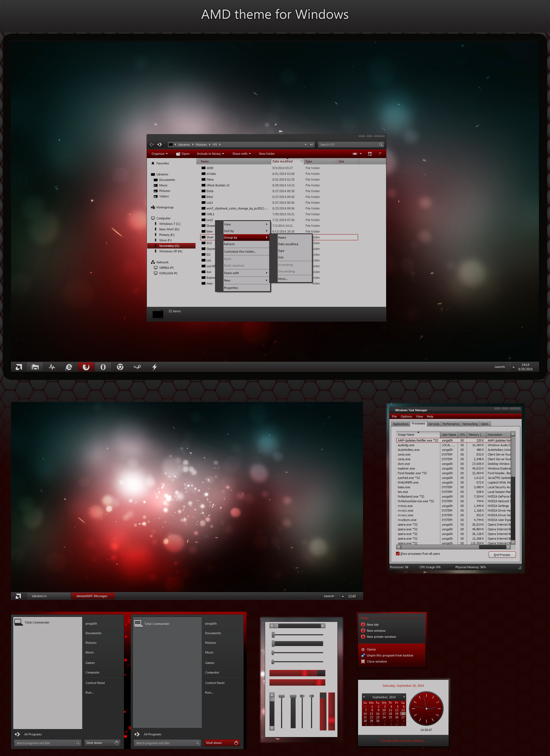The image size is (550, 756).
Task: Open the Include in library dropdown
Action: pos(210,154)
